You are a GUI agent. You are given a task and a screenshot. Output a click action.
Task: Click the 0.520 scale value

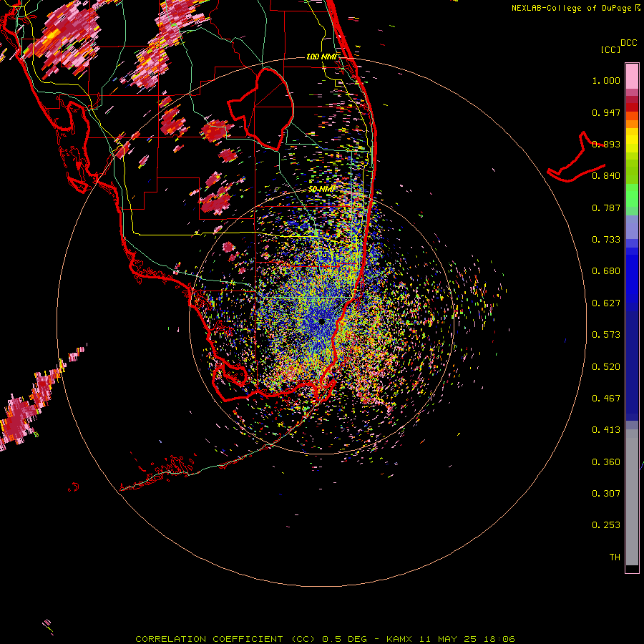coord(606,367)
